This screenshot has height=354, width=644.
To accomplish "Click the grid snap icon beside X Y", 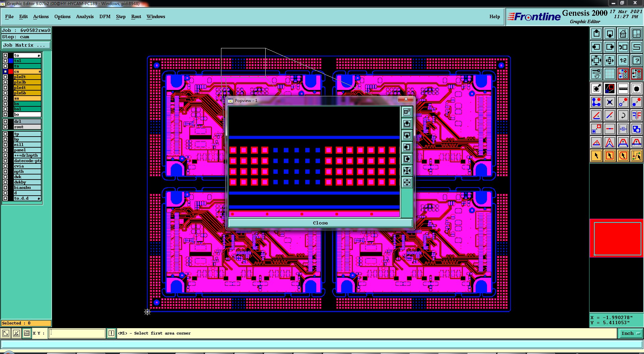I will coord(27,333).
